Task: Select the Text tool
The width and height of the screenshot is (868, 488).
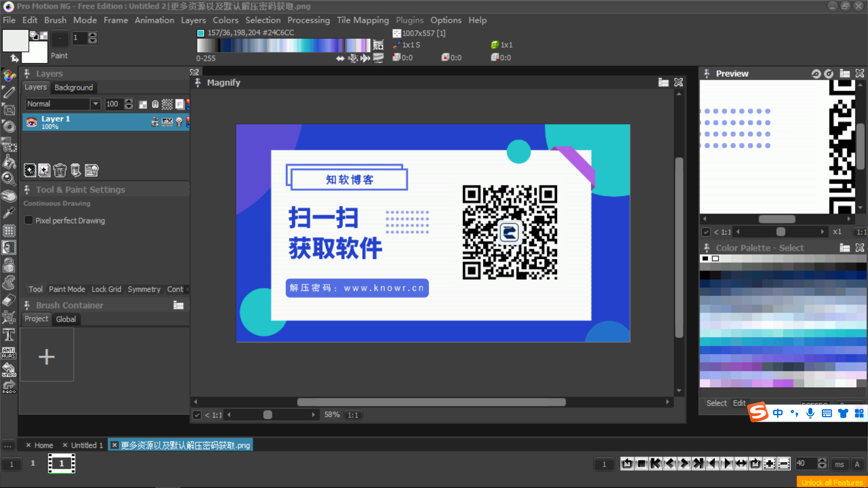Action: 9,335
